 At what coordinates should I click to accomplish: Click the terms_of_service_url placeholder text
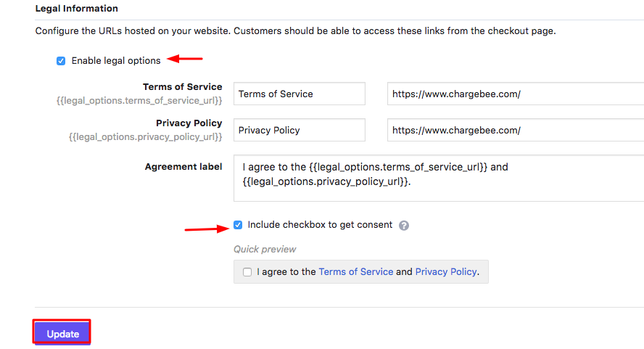tap(139, 100)
